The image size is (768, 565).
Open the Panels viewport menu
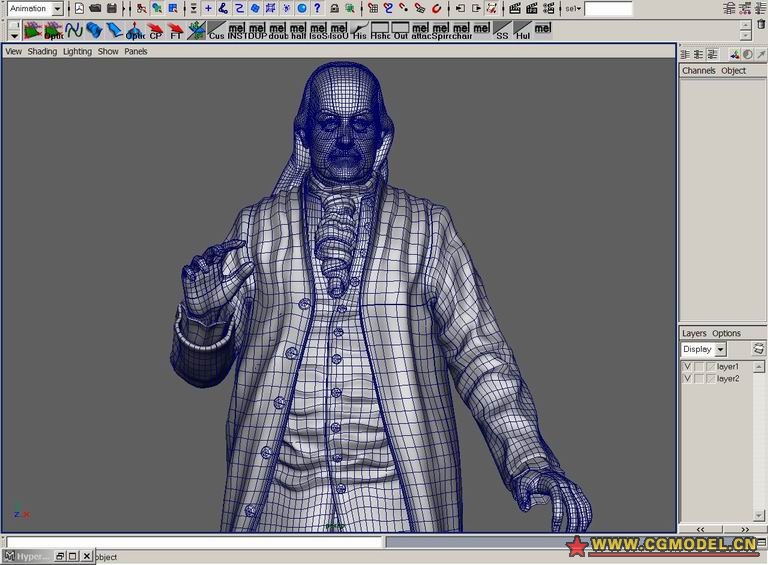click(x=135, y=51)
